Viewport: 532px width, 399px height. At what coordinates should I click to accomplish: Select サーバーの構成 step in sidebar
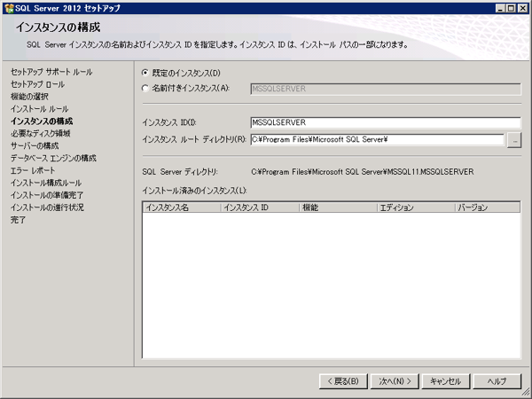coord(35,146)
